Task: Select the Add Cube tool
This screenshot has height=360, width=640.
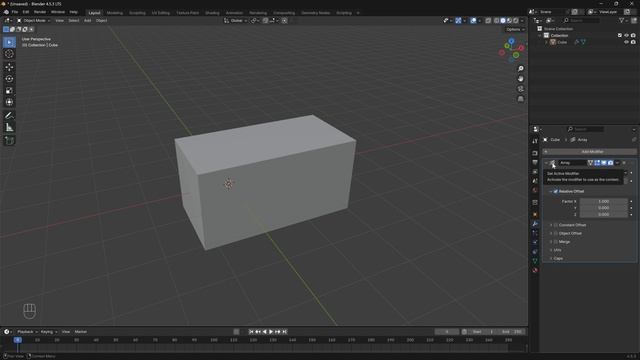Action: pos(9,141)
